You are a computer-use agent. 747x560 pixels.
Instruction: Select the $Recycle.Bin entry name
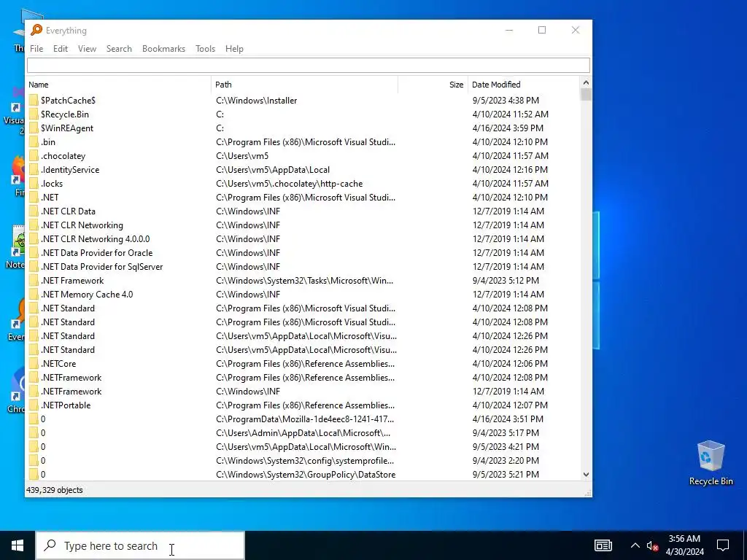click(x=65, y=114)
